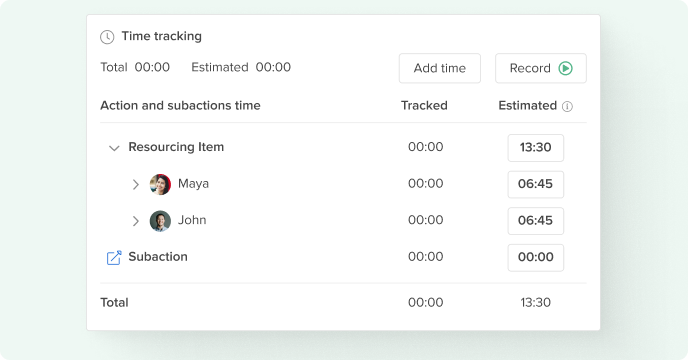688x360 pixels.
Task: Click John's avatar picture
Action: pyautogui.click(x=160, y=221)
